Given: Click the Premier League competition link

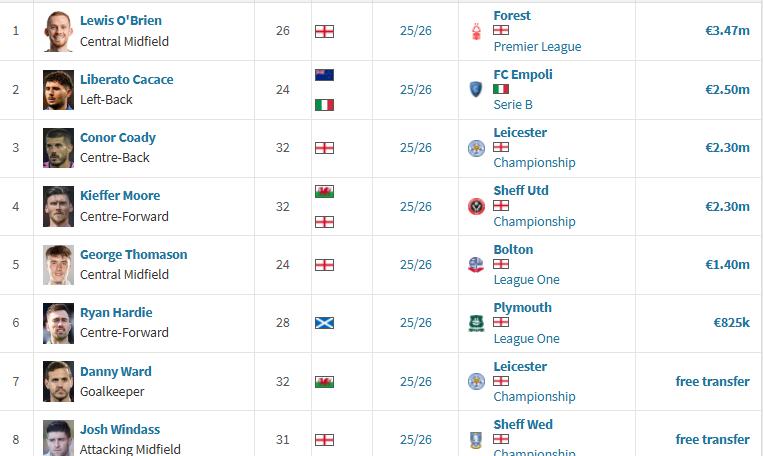Looking at the screenshot, I should pyautogui.click(x=537, y=47).
